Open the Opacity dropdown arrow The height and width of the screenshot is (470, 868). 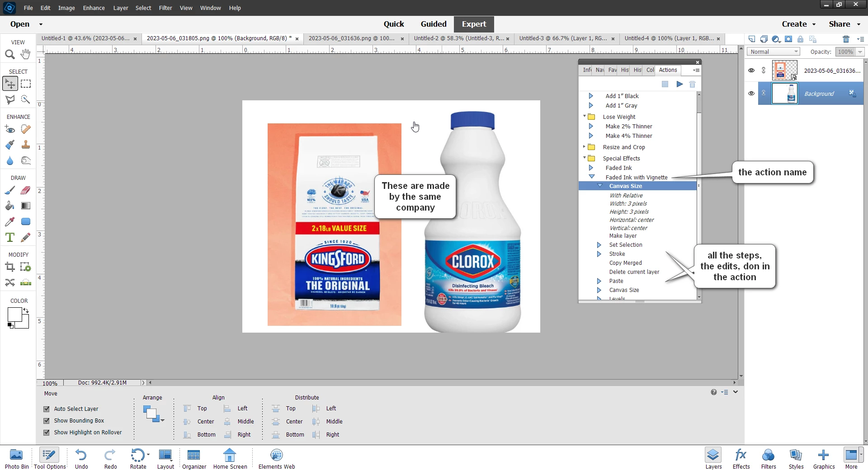click(x=860, y=52)
